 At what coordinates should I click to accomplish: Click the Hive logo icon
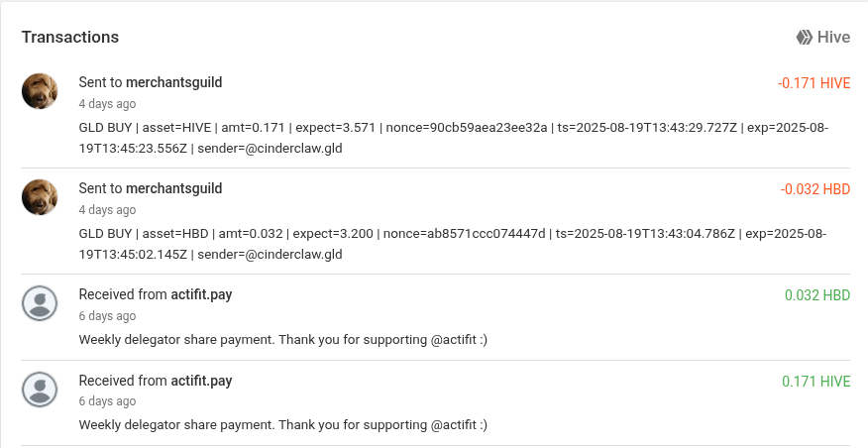click(805, 37)
